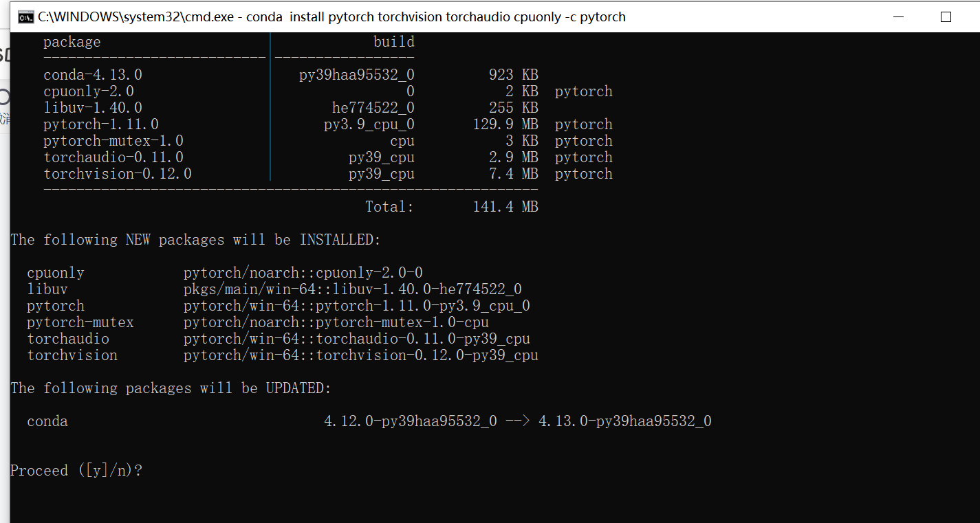
Task: Click 'libuv' name in the install list
Action: 47,289
